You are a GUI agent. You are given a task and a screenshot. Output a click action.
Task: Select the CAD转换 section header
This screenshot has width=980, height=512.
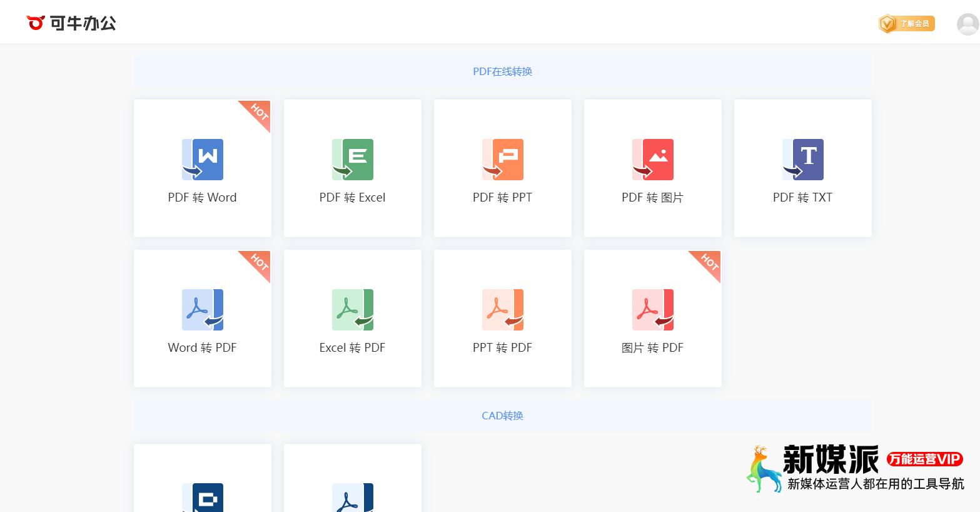502,416
